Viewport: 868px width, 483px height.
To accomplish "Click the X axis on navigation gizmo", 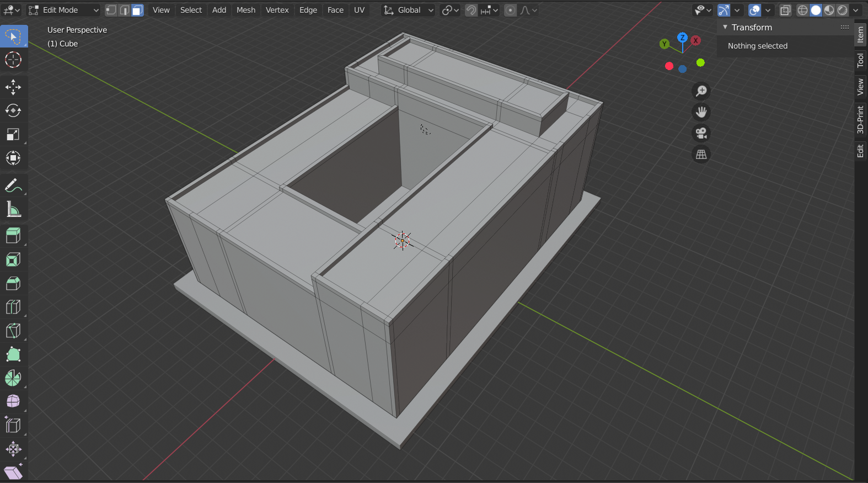I will pos(696,40).
